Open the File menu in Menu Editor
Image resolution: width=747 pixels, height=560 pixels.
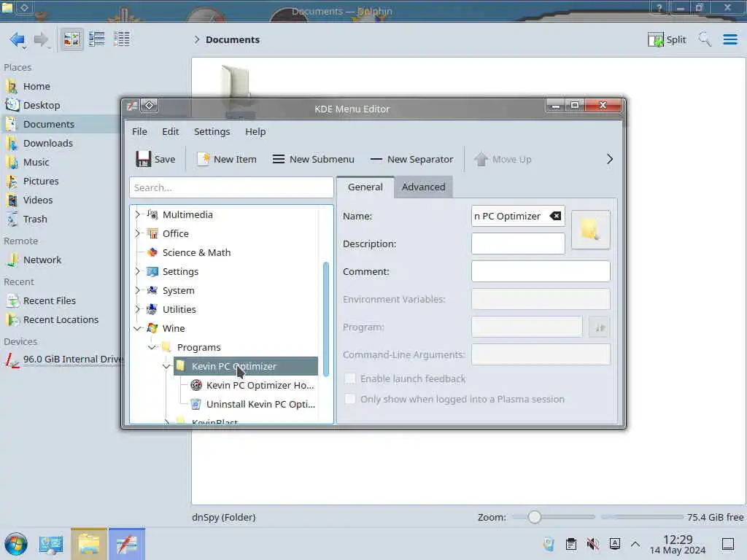pos(139,131)
